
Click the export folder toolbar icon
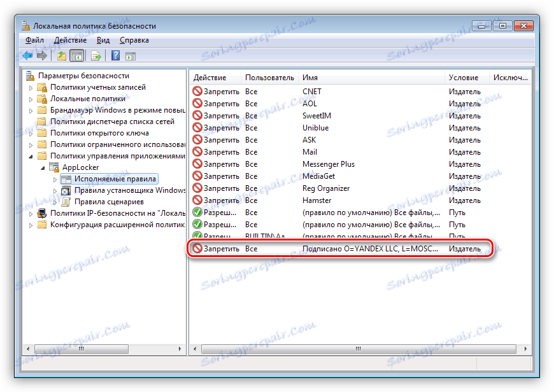tap(60, 55)
